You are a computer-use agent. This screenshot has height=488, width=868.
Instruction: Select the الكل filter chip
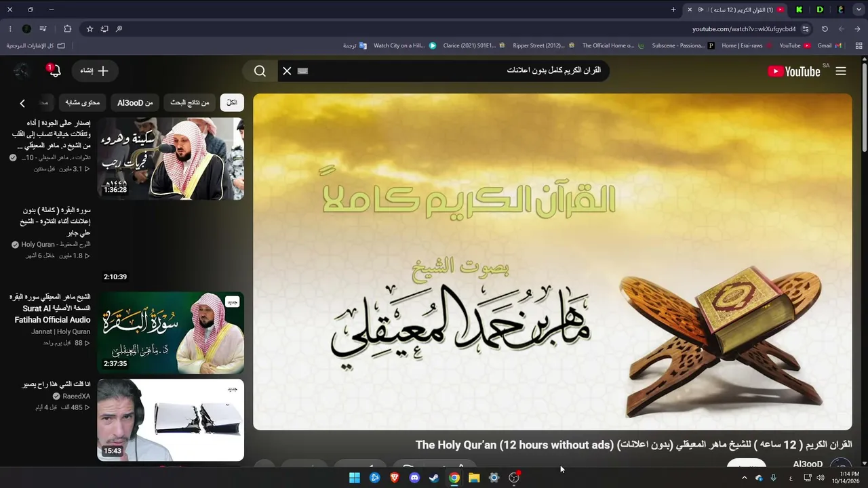tap(232, 103)
